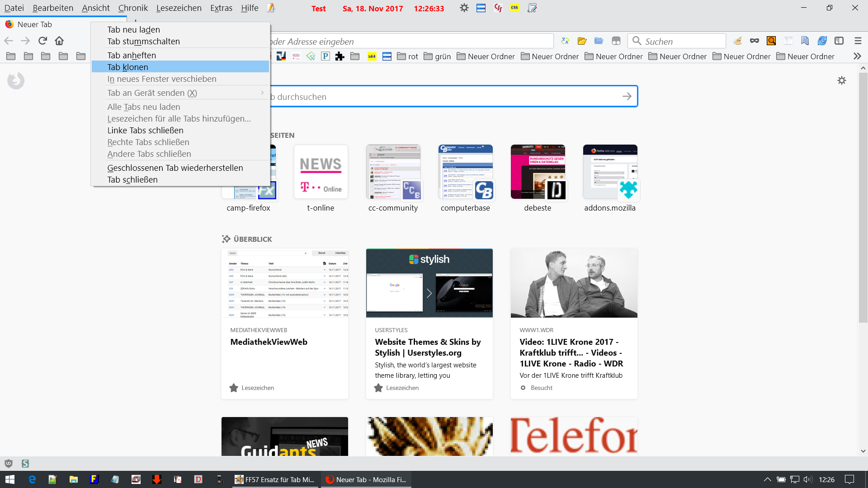Go to the home page
Screen dimensions: 868x488
pos(59,41)
